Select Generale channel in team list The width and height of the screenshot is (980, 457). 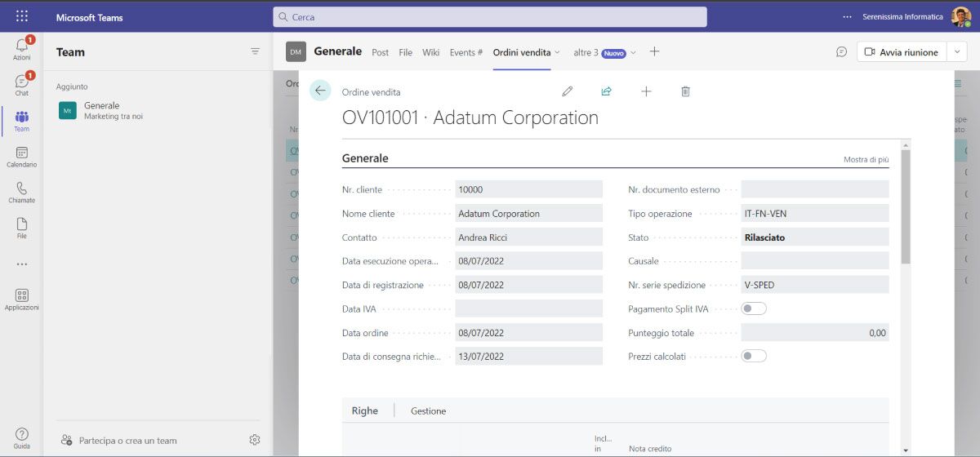158,111
